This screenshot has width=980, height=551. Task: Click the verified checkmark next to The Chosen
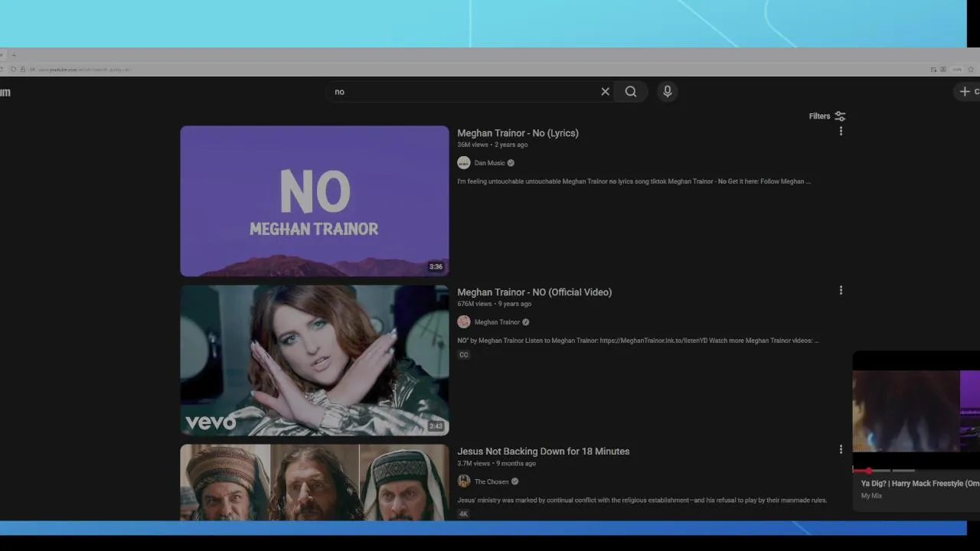(514, 482)
